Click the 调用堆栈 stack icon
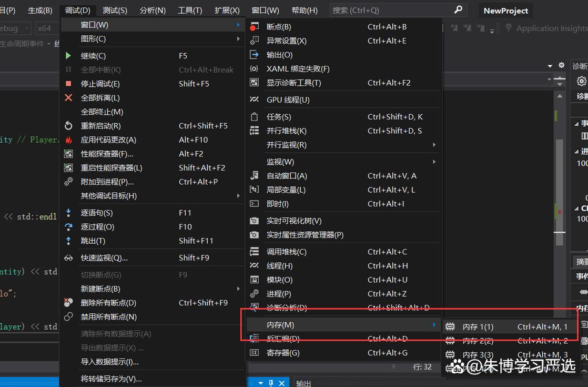The width and height of the screenshot is (588, 387). pos(254,252)
